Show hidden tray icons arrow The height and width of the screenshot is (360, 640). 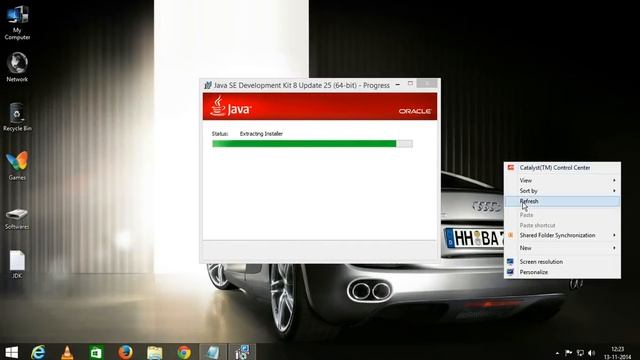[557, 353]
